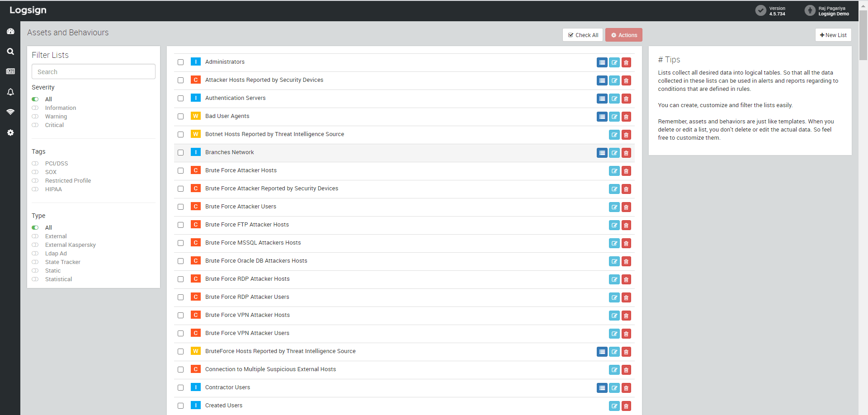868x415 pixels.
Task: Open the wifi signal icon in sidebar
Action: (10, 112)
